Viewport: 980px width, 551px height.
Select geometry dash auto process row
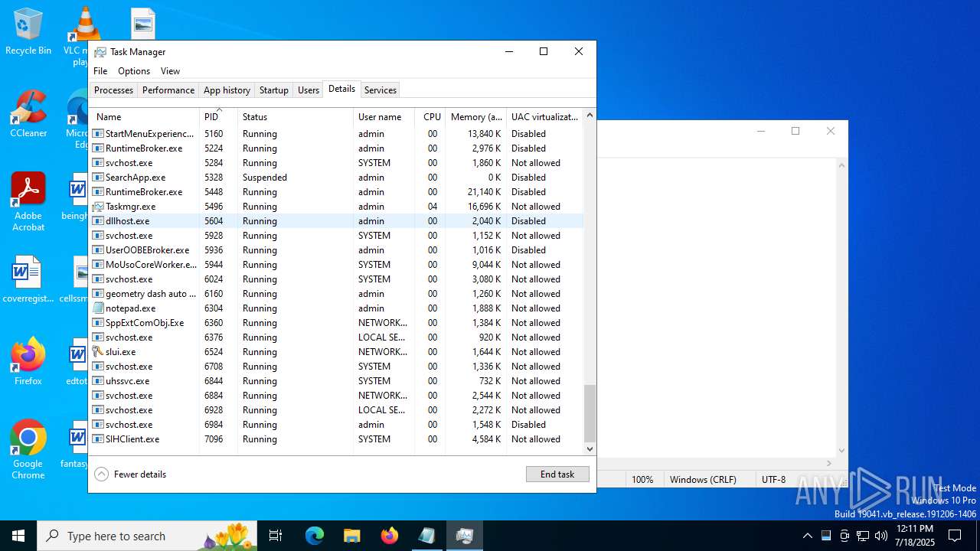[336, 294]
